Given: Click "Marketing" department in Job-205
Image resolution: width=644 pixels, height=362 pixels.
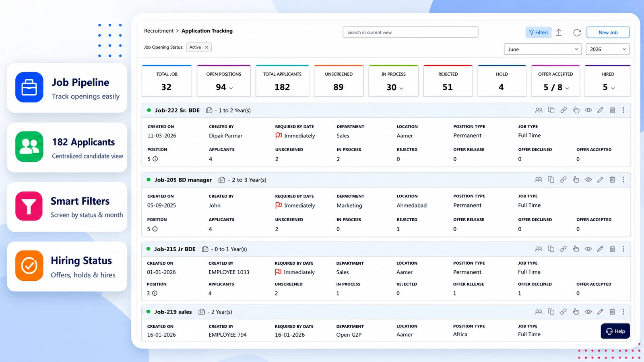Looking at the screenshot, I should point(349,205).
